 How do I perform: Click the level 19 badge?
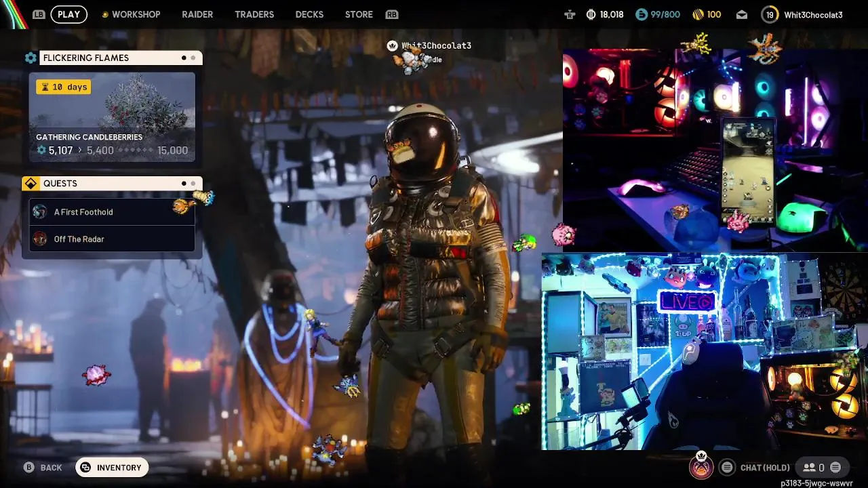point(770,14)
